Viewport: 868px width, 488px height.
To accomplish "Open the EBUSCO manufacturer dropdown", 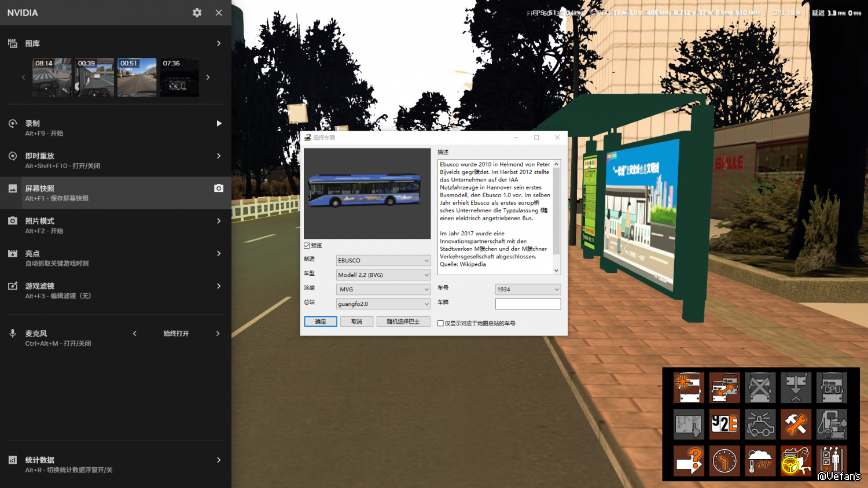I will pyautogui.click(x=383, y=260).
